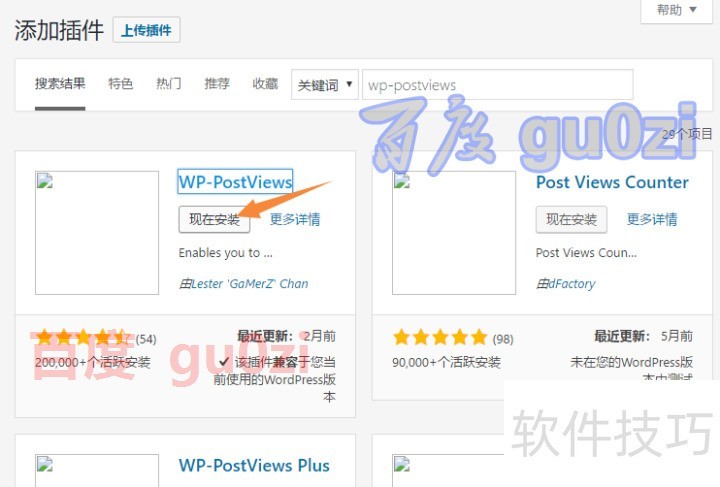Click the (98) rating count of Post Views Counter
The height and width of the screenshot is (487, 720).
point(503,339)
